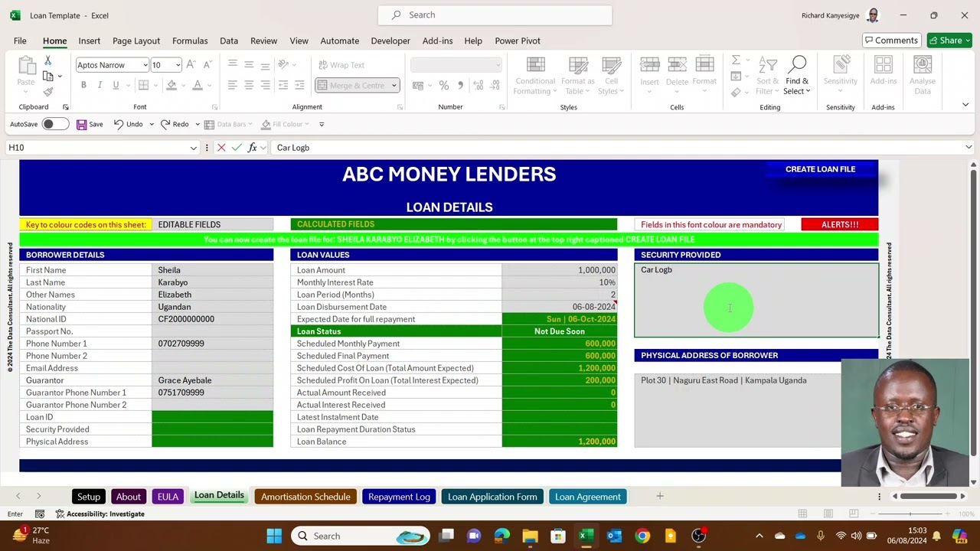The width and height of the screenshot is (980, 551).
Task: Open Find & Select magnifier
Action: click(x=797, y=74)
